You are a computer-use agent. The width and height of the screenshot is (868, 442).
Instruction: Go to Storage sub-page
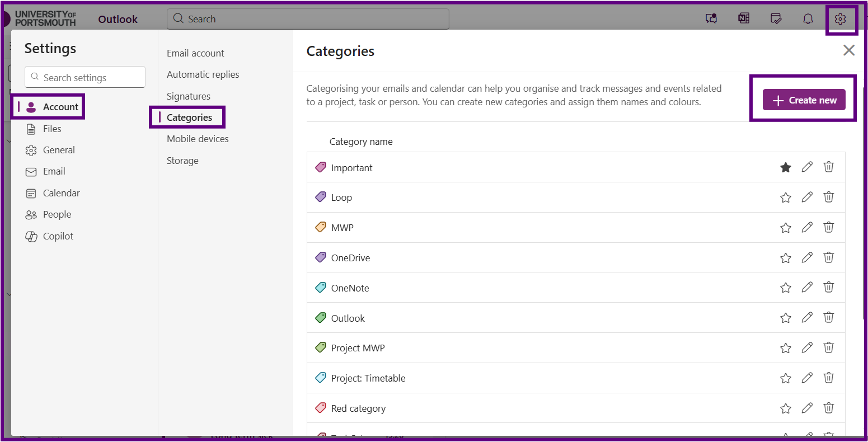[182, 161]
